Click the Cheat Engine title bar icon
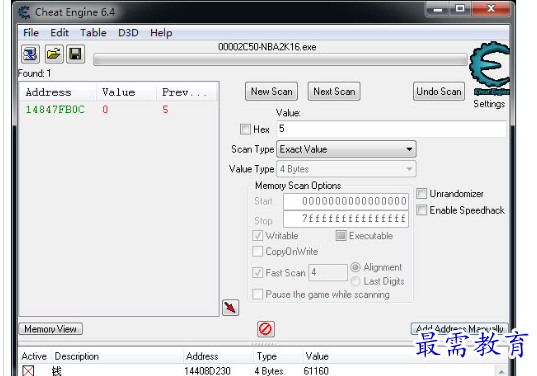Screen dimensions: 537x376 pos(24,13)
